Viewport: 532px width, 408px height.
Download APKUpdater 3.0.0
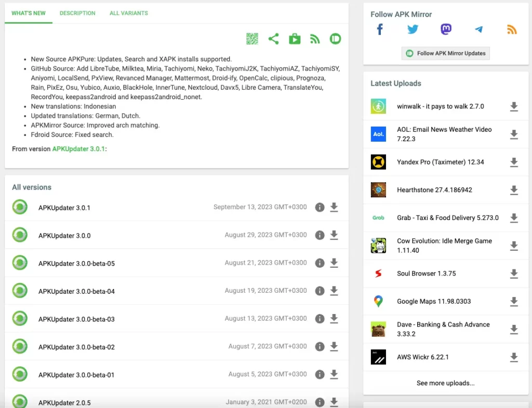pos(334,235)
